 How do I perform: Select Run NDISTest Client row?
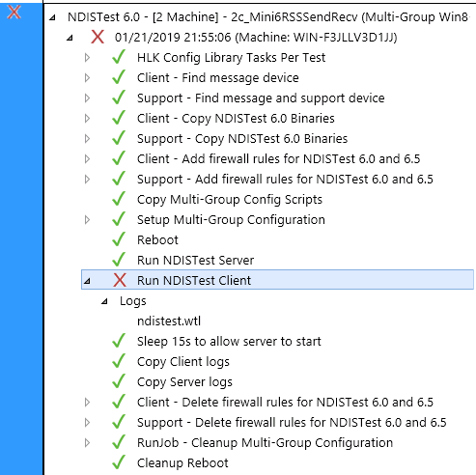pyautogui.click(x=277, y=280)
